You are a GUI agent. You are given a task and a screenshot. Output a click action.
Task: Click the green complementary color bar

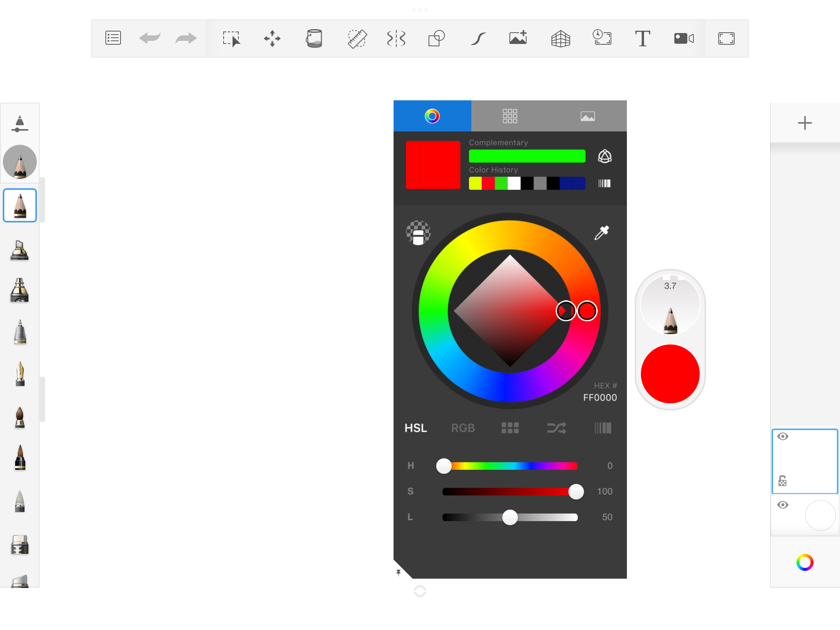(527, 156)
